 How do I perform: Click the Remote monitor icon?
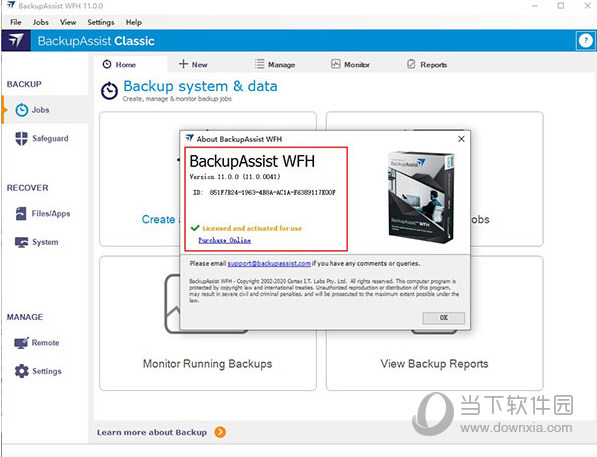click(21, 343)
